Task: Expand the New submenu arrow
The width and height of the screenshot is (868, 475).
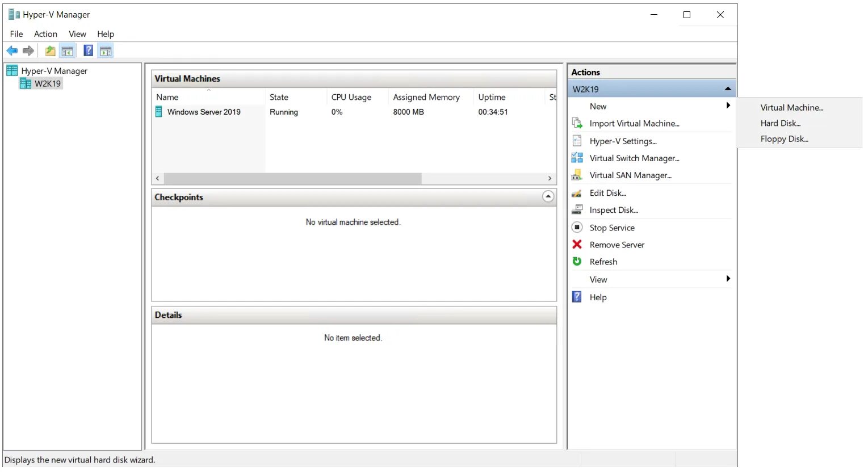Action: tap(728, 106)
